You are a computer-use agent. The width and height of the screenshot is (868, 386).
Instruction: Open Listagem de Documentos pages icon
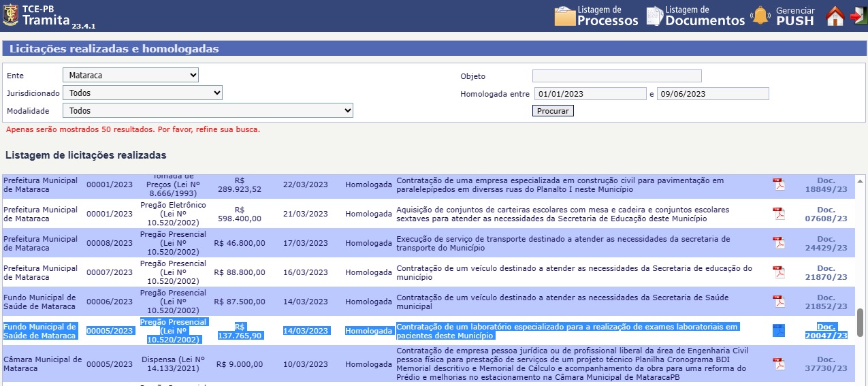click(654, 16)
